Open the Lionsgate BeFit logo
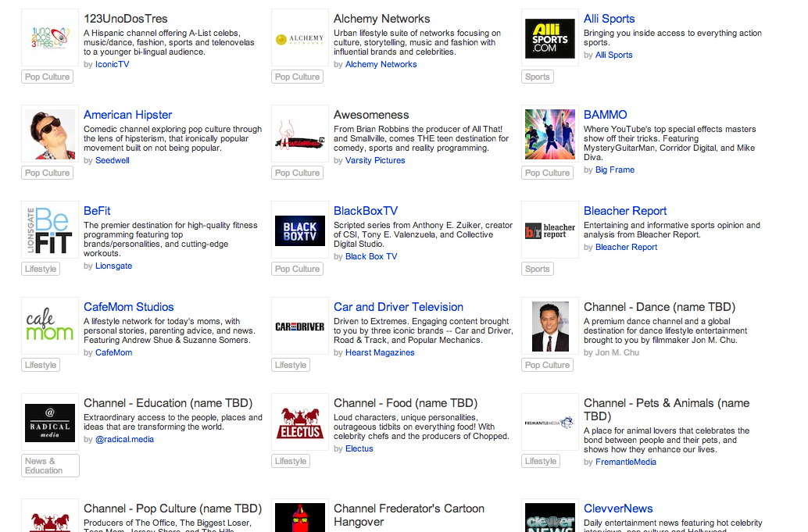The image size is (808, 532). pos(50,230)
